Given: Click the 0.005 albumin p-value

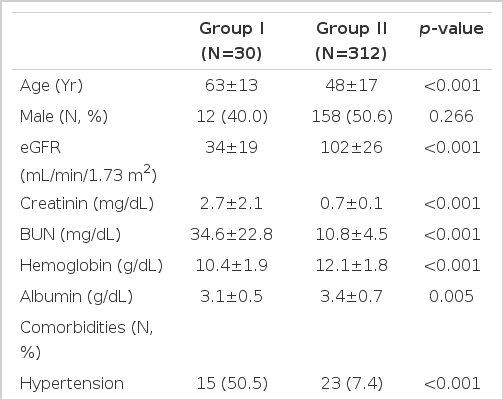Looking at the screenshot, I should [451, 296].
